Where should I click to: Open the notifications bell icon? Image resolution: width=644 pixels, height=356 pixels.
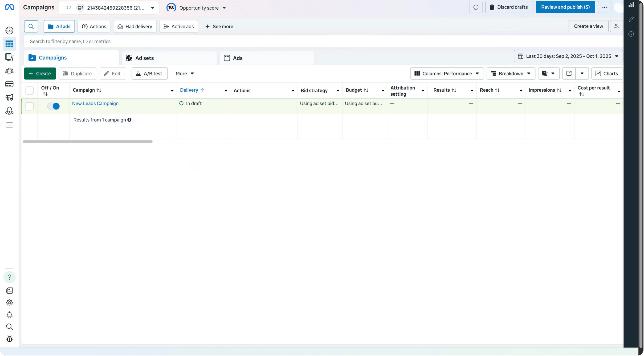[x=9, y=315]
